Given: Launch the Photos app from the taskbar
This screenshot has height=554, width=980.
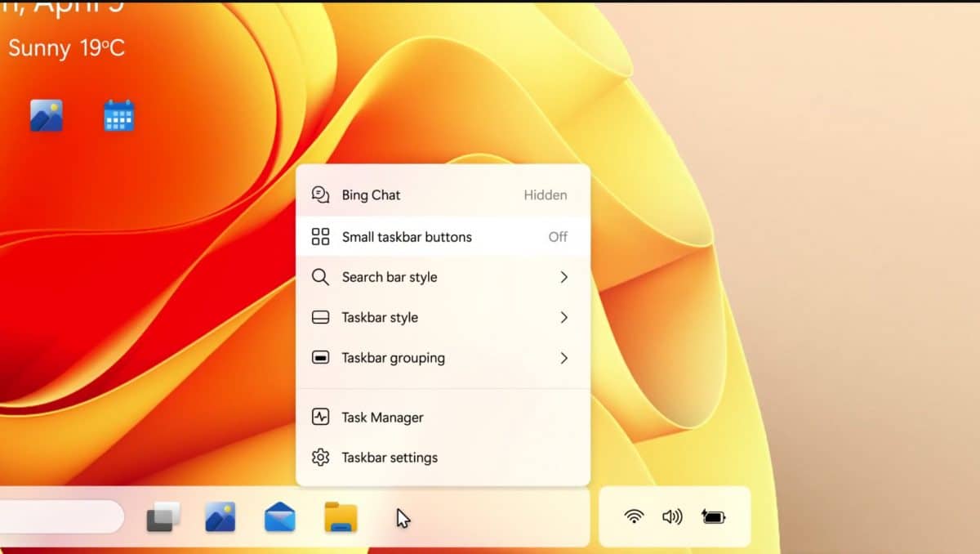Looking at the screenshot, I should click(220, 516).
